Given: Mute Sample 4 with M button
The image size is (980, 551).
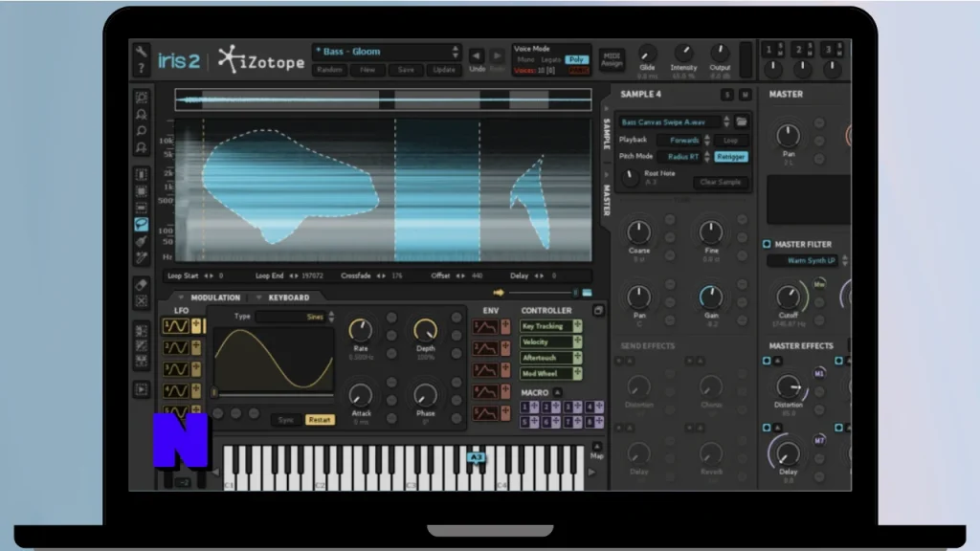Looking at the screenshot, I should point(745,95).
